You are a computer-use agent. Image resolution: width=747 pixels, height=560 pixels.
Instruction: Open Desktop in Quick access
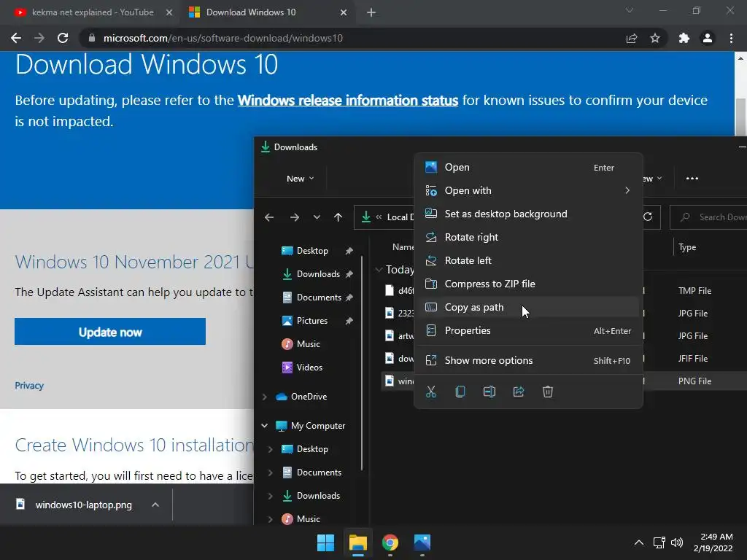pyautogui.click(x=312, y=251)
